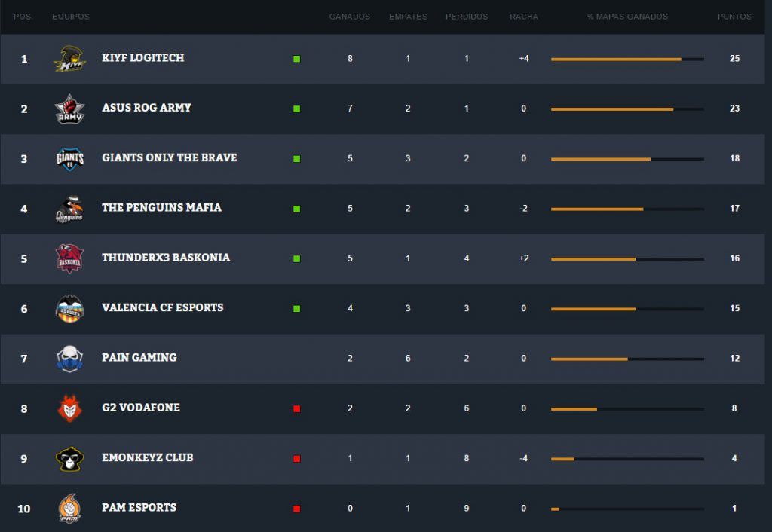The image size is (772, 532).
Task: Click the PAM Esports logo
Action: (69, 508)
